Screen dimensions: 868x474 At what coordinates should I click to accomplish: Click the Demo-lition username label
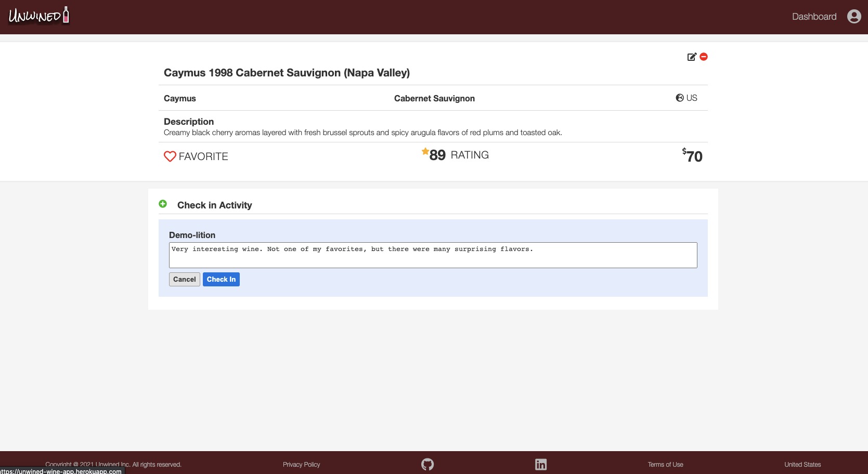click(x=192, y=235)
